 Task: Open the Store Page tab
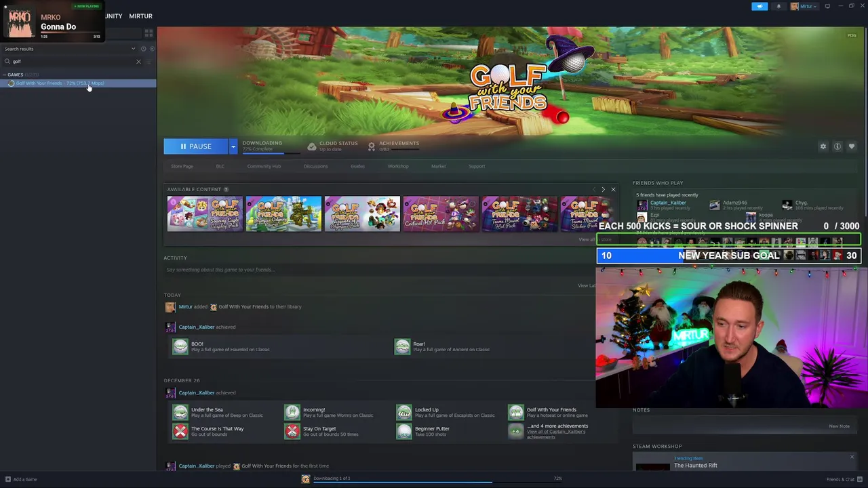[x=182, y=166]
